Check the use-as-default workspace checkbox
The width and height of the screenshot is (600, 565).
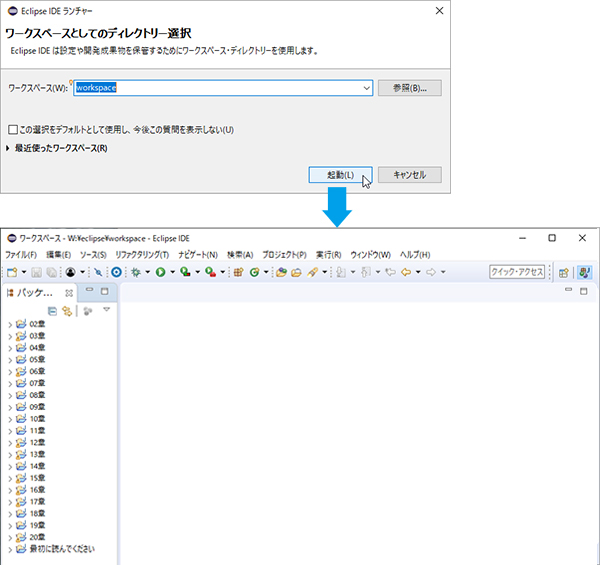coord(13,130)
